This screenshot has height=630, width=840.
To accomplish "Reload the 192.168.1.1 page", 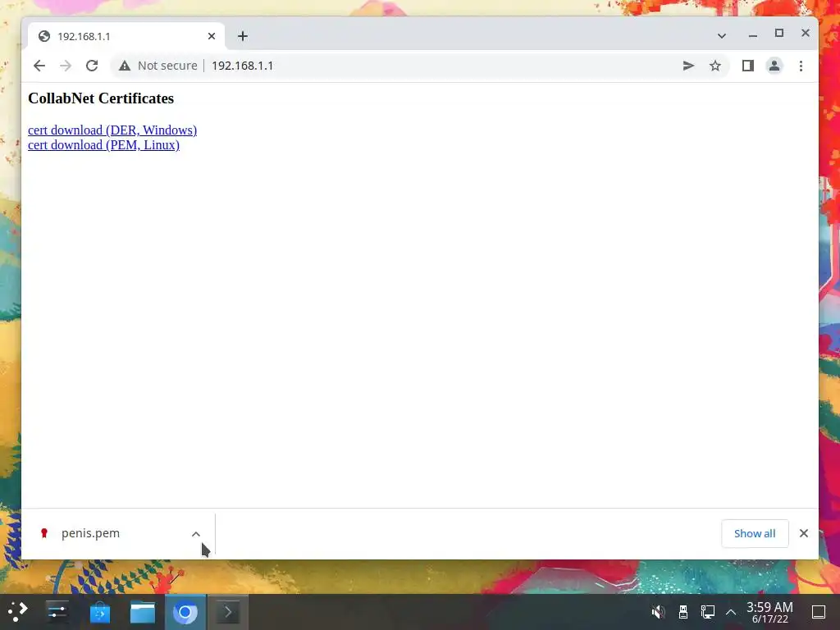I will [x=92, y=66].
